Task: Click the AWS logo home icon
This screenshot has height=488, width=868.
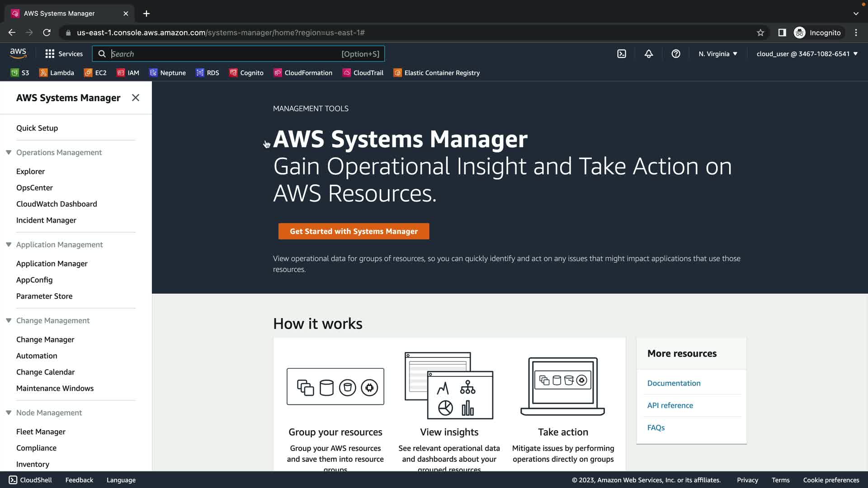Action: click(x=18, y=53)
